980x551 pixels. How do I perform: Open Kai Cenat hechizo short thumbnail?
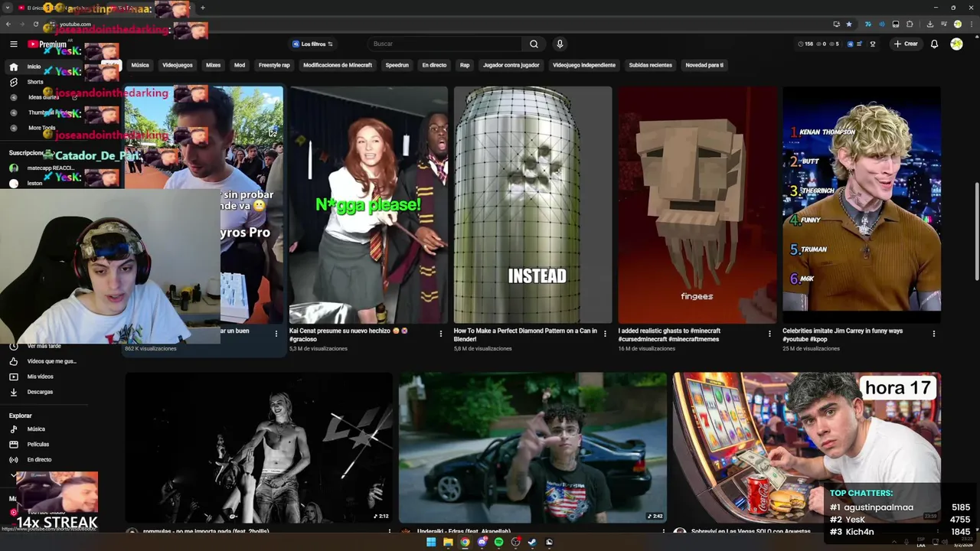[368, 204]
